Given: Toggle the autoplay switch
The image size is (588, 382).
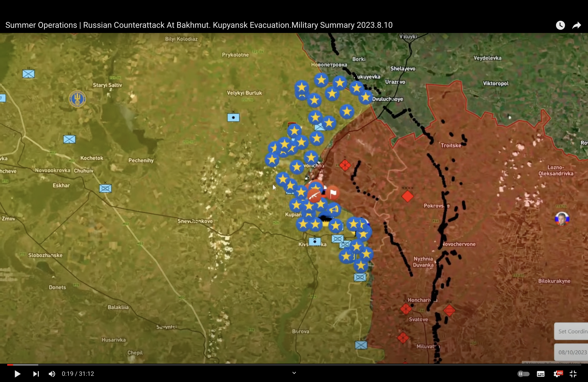Looking at the screenshot, I should pos(523,374).
